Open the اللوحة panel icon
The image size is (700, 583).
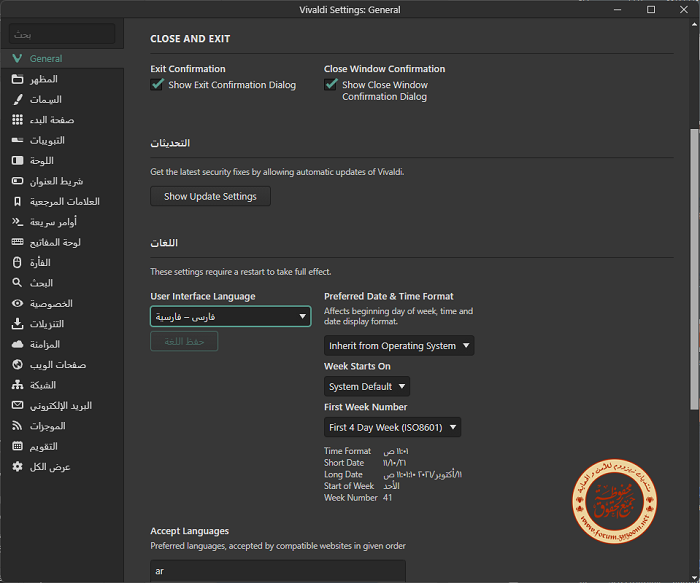17,161
